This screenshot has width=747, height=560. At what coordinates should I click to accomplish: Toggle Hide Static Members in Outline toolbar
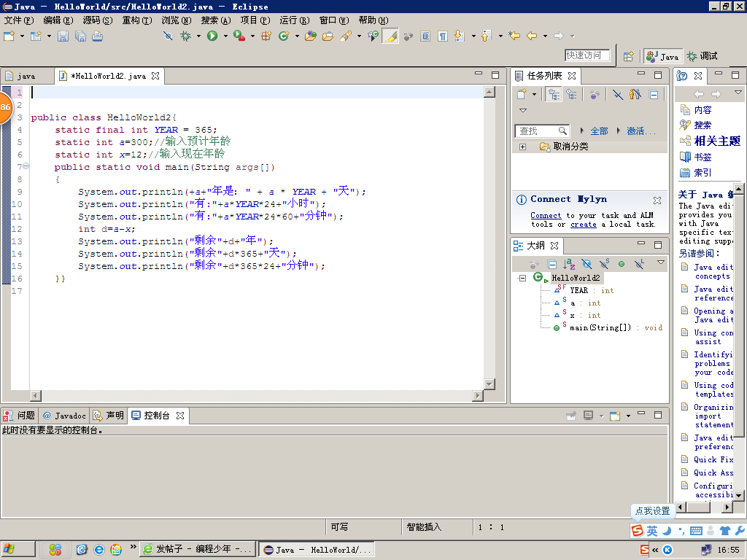[x=604, y=264]
